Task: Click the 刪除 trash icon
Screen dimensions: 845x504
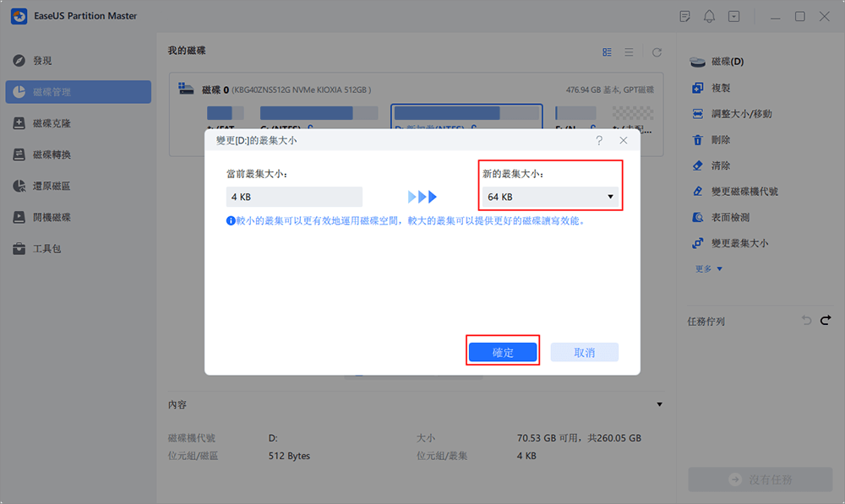Action: click(697, 139)
